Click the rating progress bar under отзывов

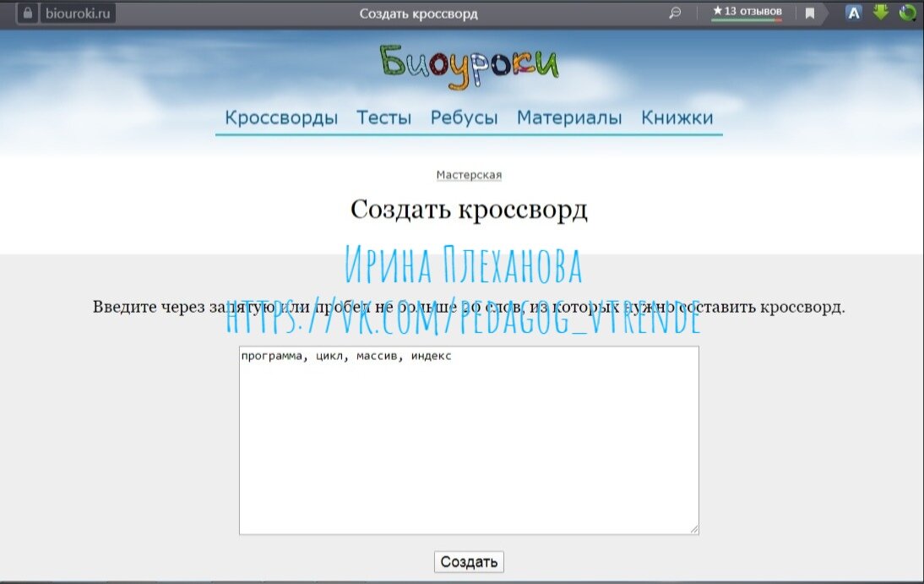pyautogui.click(x=747, y=19)
